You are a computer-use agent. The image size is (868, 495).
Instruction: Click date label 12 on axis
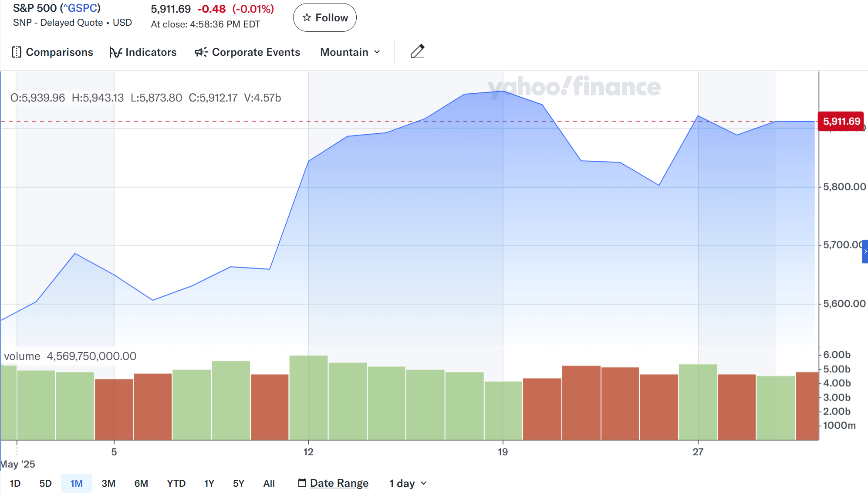(308, 452)
